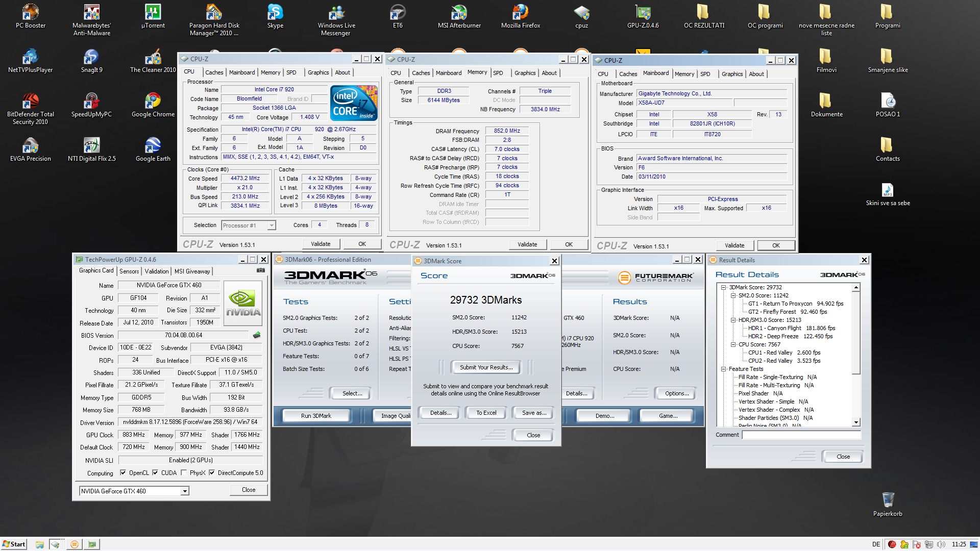Open the Papierkorb recycle bin
This screenshot has height=551, width=980.
(888, 500)
